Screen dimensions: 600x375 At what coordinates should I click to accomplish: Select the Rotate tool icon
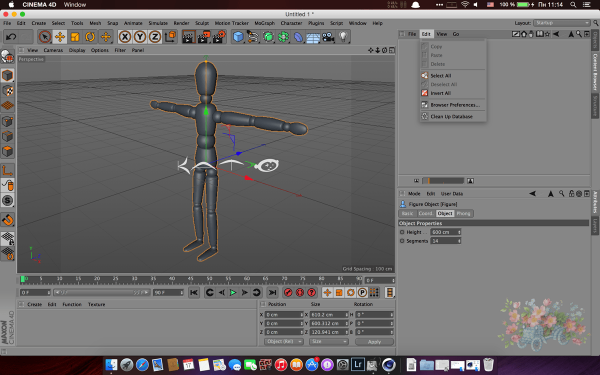pyautogui.click(x=90, y=37)
